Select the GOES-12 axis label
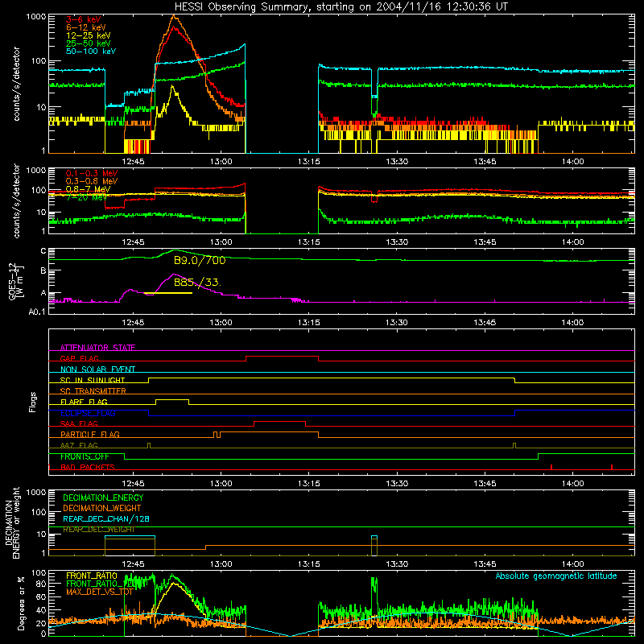Viewport: 644px width, 644px height. coord(16,281)
